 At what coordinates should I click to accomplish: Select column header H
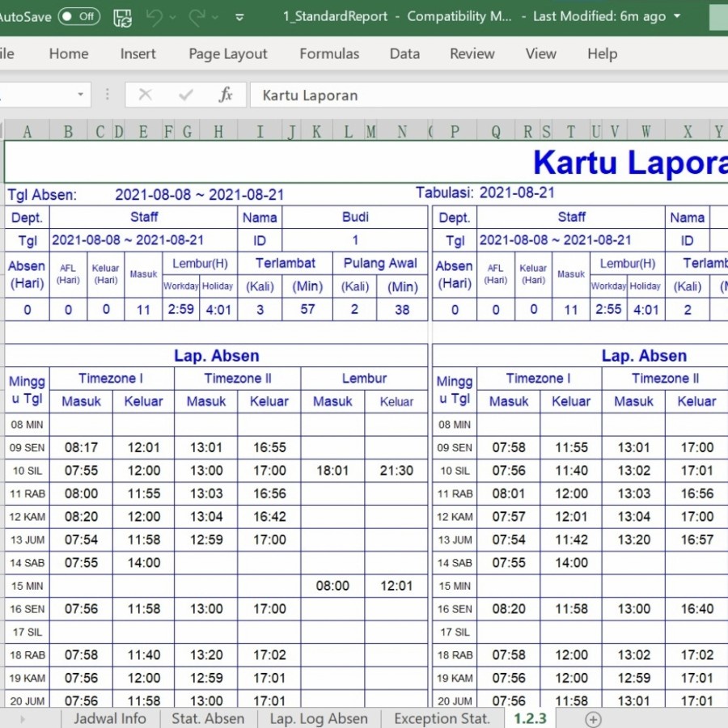point(218,132)
